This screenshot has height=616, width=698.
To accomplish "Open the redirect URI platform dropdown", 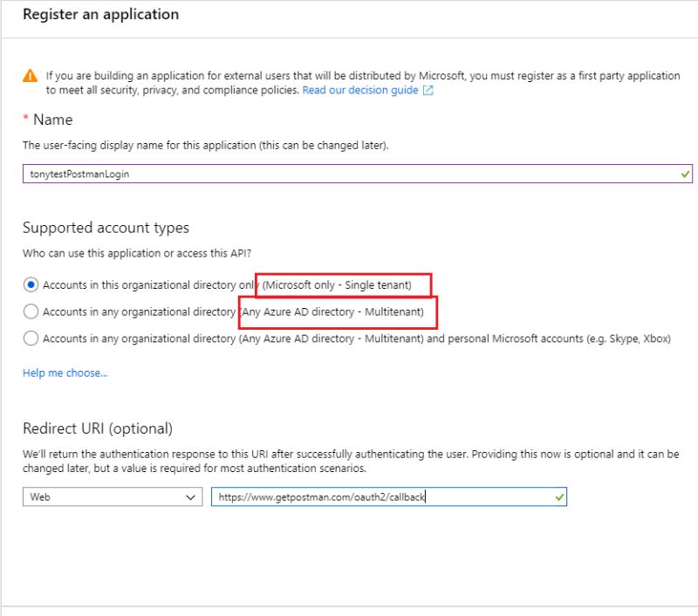I will tap(113, 496).
